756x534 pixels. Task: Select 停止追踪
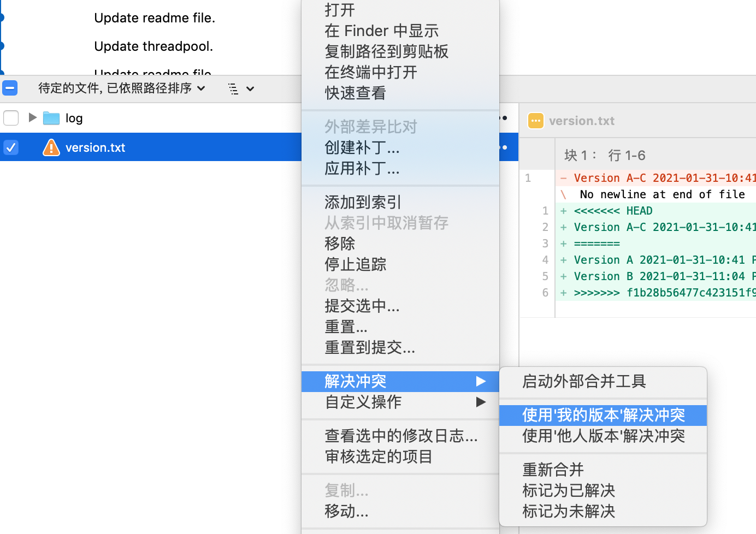[400, 264]
